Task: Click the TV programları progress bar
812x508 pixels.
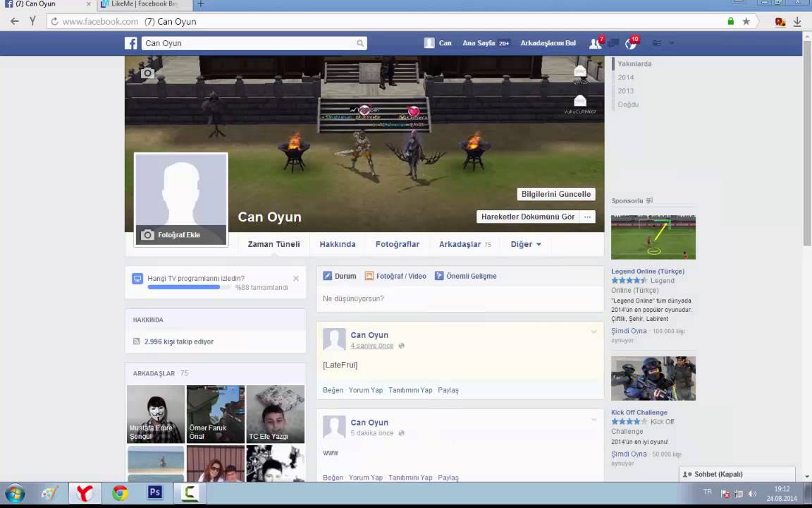Action: point(188,287)
